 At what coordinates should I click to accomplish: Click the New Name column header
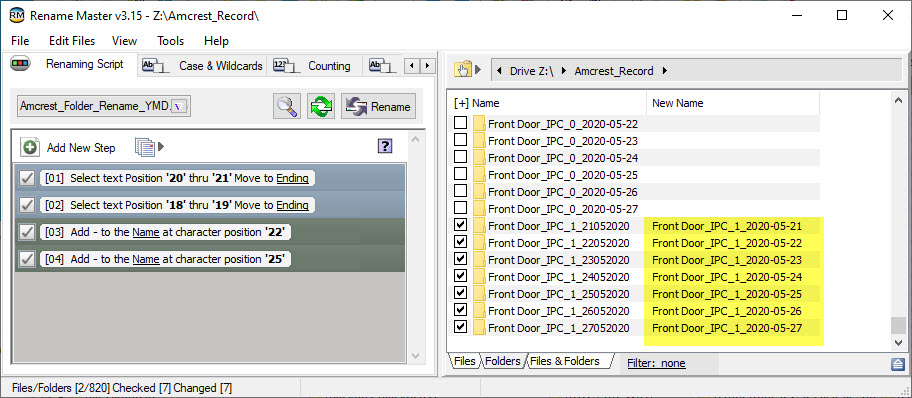678,103
